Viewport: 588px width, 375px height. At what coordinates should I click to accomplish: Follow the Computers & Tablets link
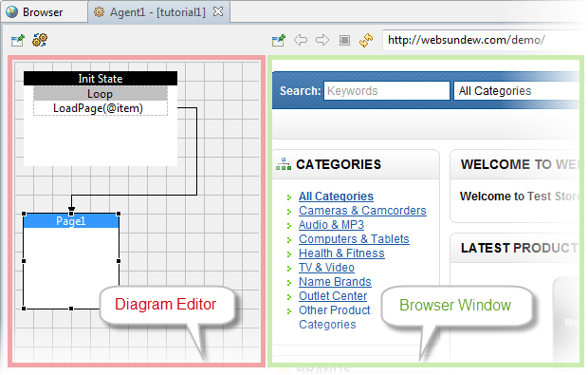point(354,239)
